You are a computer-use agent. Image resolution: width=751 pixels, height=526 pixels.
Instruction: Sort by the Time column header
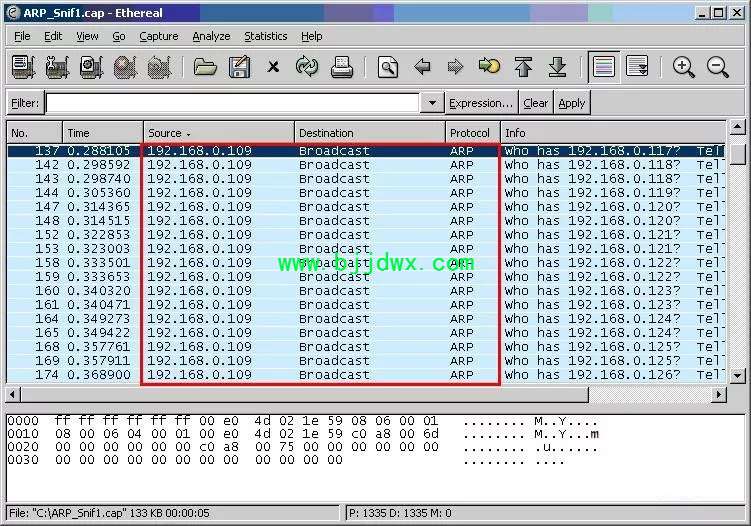pos(103,133)
